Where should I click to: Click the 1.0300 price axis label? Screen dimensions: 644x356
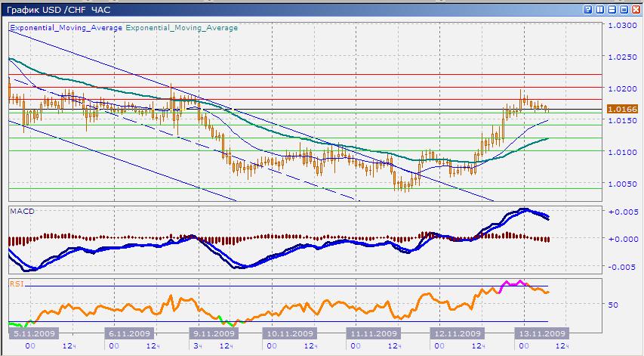click(x=622, y=26)
